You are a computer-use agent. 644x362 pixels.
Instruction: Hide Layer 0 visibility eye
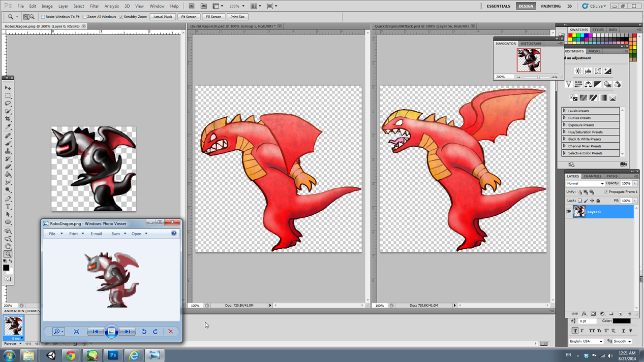(569, 212)
